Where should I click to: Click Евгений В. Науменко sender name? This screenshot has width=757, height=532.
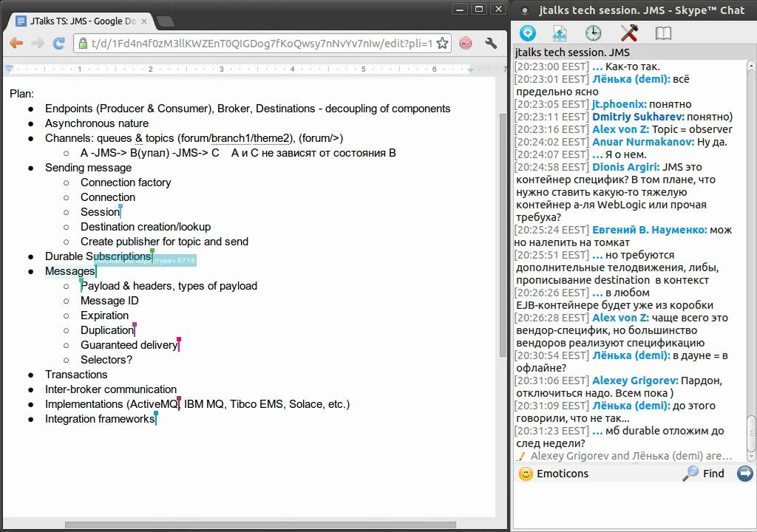(x=649, y=230)
